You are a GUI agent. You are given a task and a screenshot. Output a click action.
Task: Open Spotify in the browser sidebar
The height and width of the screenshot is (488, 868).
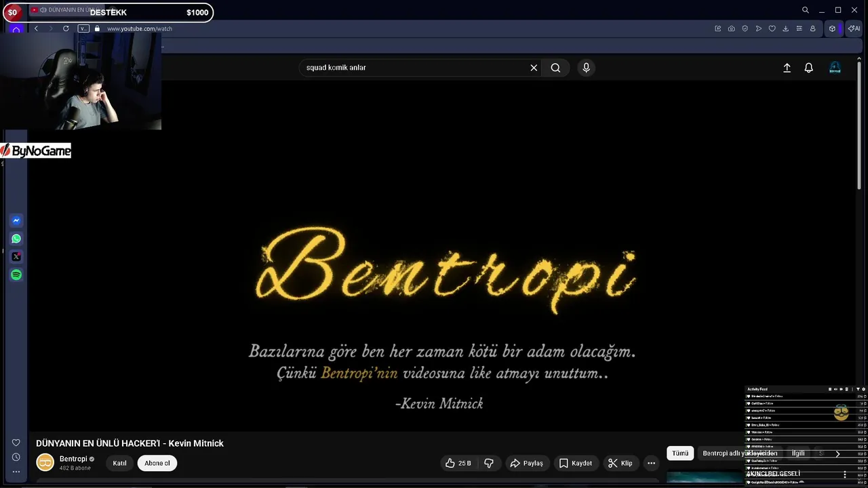click(x=16, y=274)
